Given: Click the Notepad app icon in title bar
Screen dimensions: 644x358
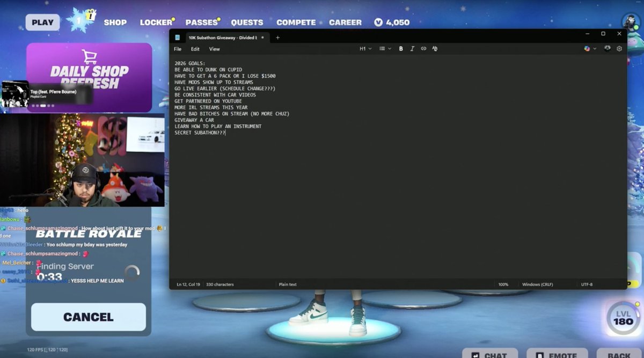Looking at the screenshot, I should click(x=177, y=38).
